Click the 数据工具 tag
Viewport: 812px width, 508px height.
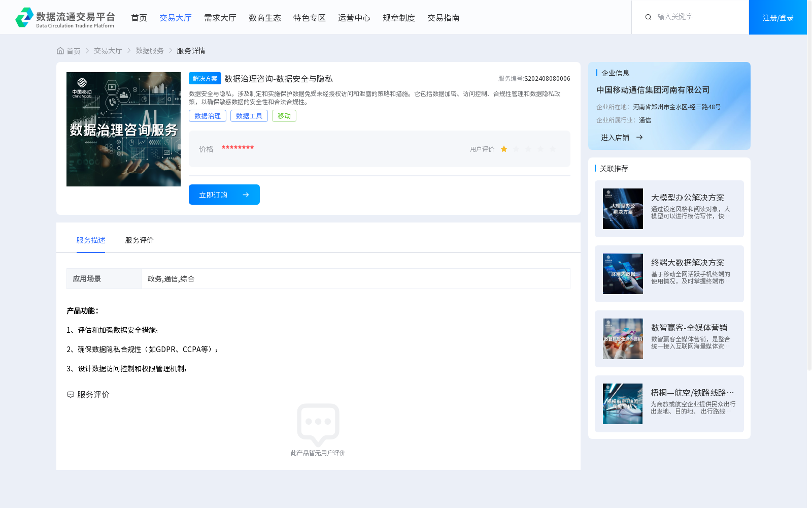[249, 116]
